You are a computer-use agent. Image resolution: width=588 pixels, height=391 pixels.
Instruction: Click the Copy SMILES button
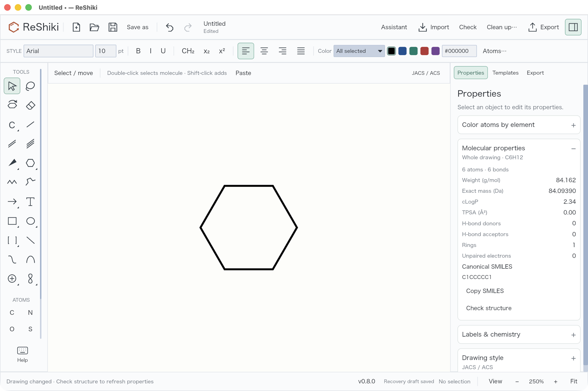click(x=485, y=291)
